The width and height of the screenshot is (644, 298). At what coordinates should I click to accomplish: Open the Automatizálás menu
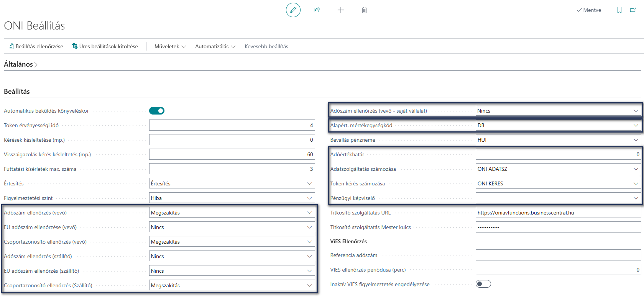[x=215, y=46]
